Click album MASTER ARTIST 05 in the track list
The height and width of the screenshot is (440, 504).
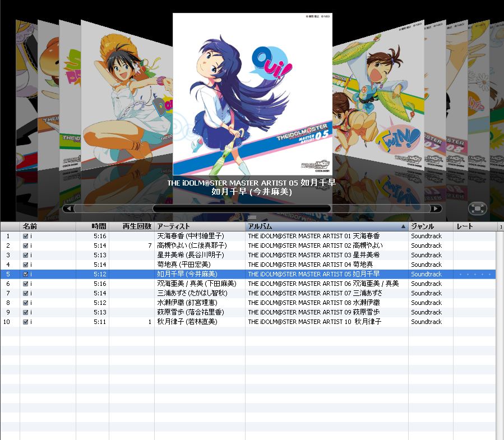point(314,274)
